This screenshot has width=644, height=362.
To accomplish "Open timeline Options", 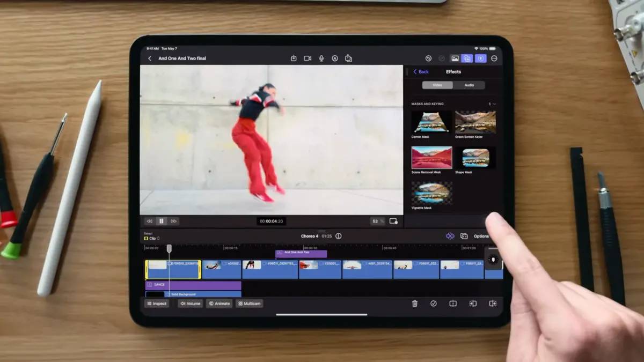I will [x=481, y=236].
